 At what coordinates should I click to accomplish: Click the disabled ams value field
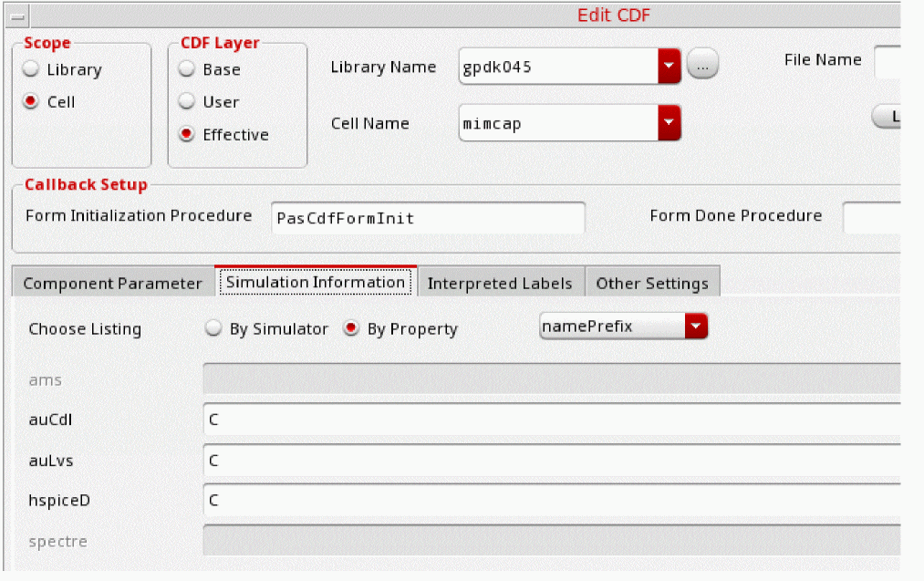coord(552,379)
